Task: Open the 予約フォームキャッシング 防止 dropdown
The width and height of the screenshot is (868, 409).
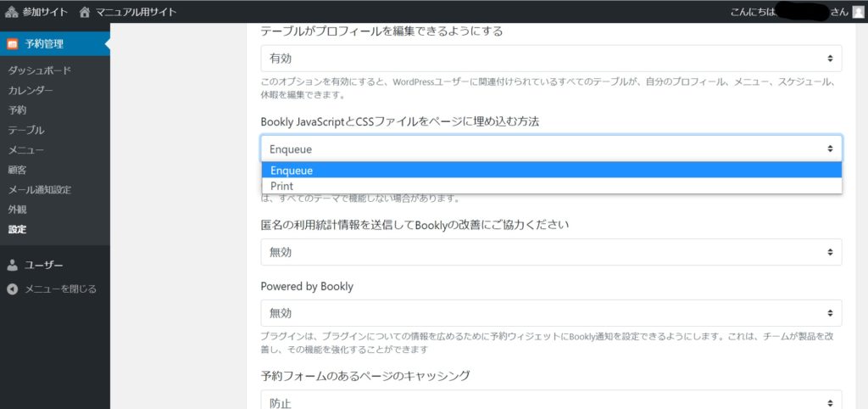Action: point(551,402)
